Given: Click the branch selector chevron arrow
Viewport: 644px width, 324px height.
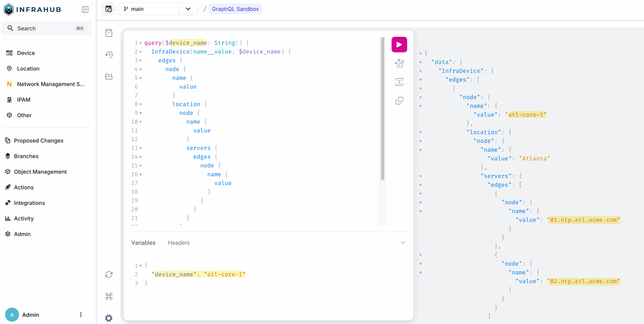Looking at the screenshot, I should tap(188, 9).
